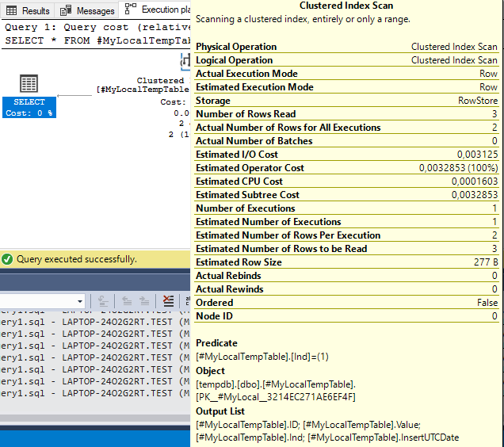Image resolution: width=504 pixels, height=447 pixels.
Task: Click the 'Physical Operation' row in the tooltip
Action: tap(346, 47)
